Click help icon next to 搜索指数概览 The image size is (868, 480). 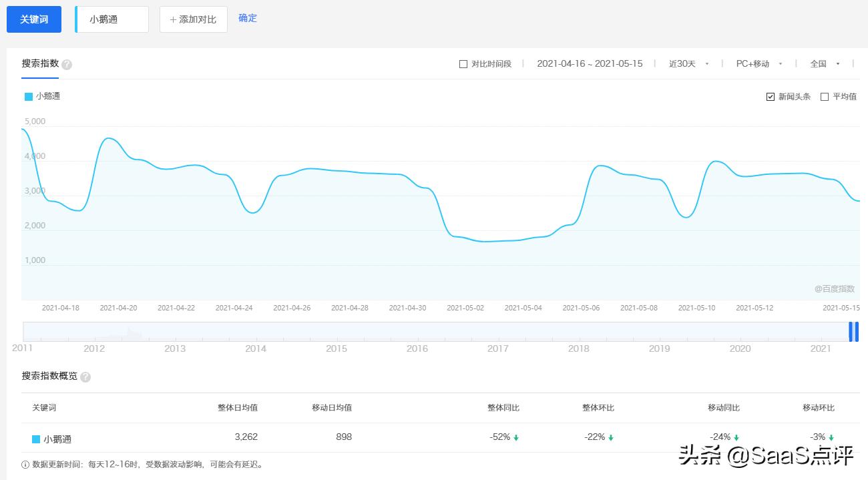85,377
